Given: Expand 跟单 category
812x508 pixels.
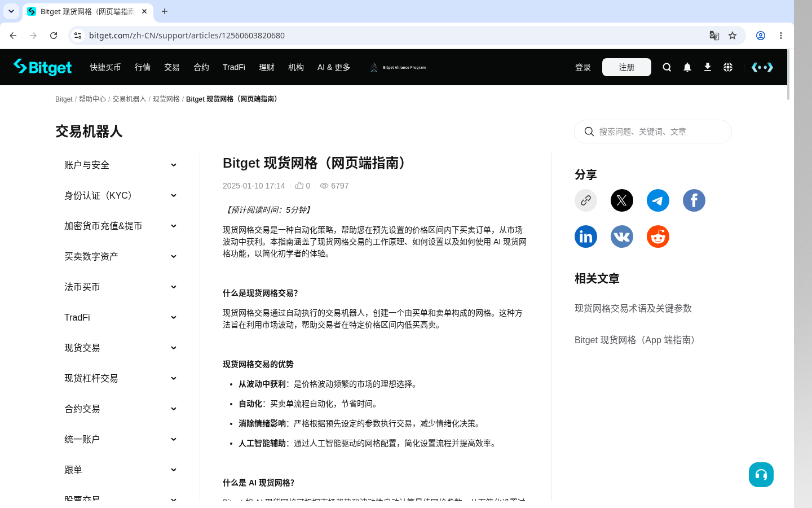Looking at the screenshot, I should [x=121, y=470].
